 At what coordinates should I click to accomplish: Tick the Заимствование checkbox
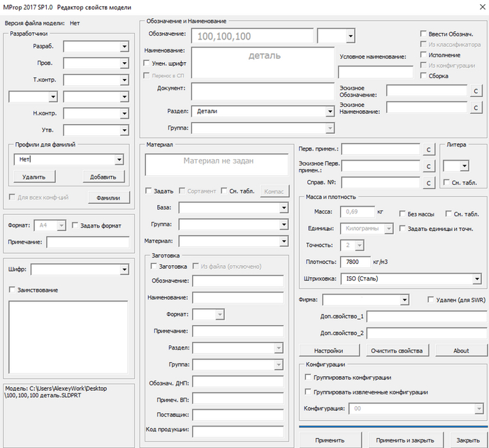13,290
